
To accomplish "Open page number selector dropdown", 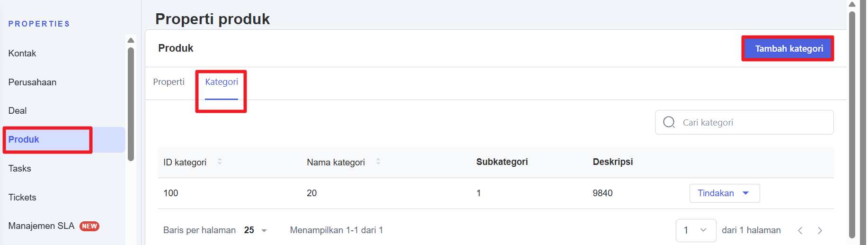I will coord(695,230).
